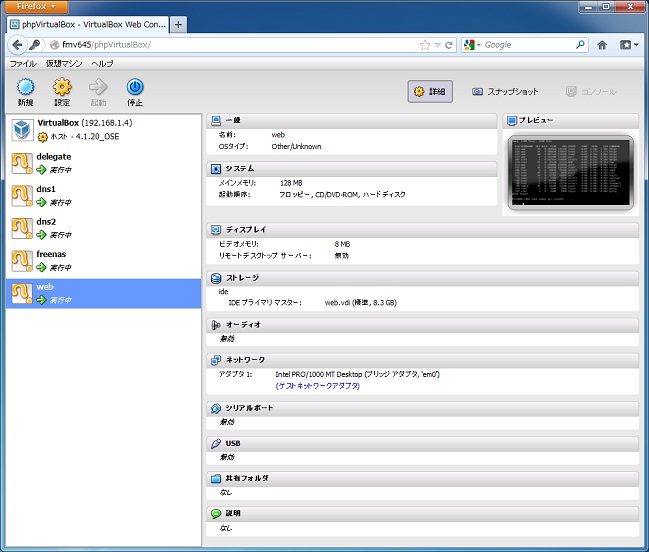Click the description speech bubble icon
This screenshot has height=552, width=649.
coord(216,514)
